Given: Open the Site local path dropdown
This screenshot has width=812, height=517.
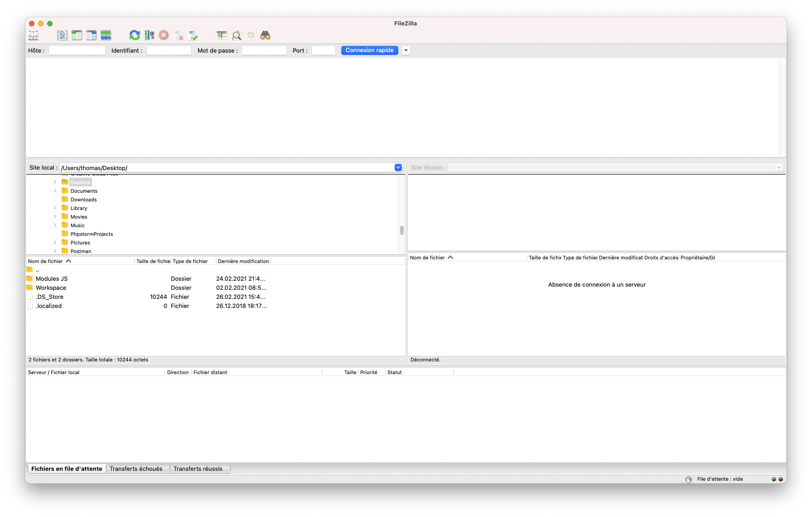Looking at the screenshot, I should (398, 167).
